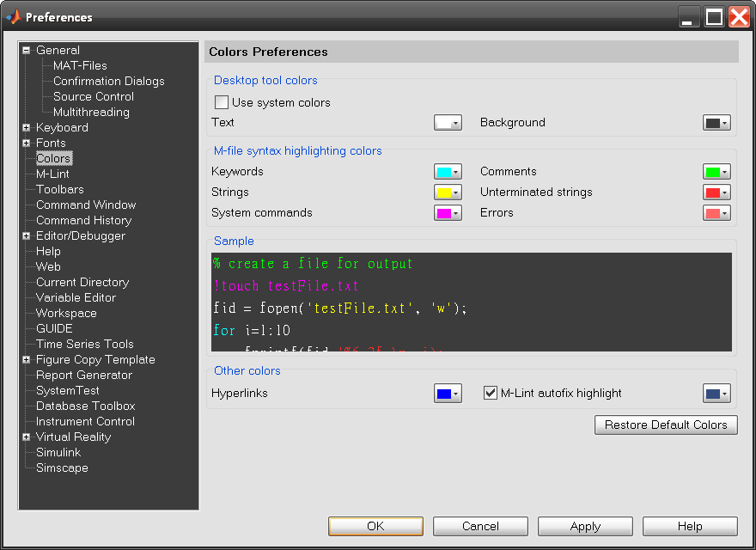The height and width of the screenshot is (550, 756).
Task: Open the Errors color dropdown
Action: (x=716, y=213)
